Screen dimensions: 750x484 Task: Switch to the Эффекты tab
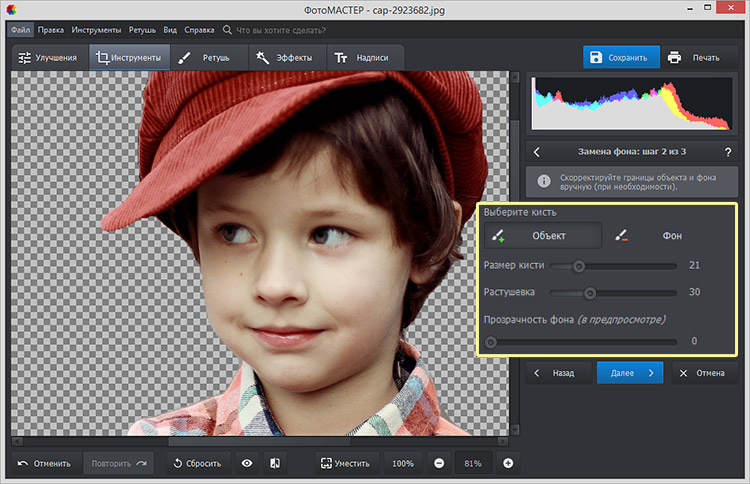[288, 57]
